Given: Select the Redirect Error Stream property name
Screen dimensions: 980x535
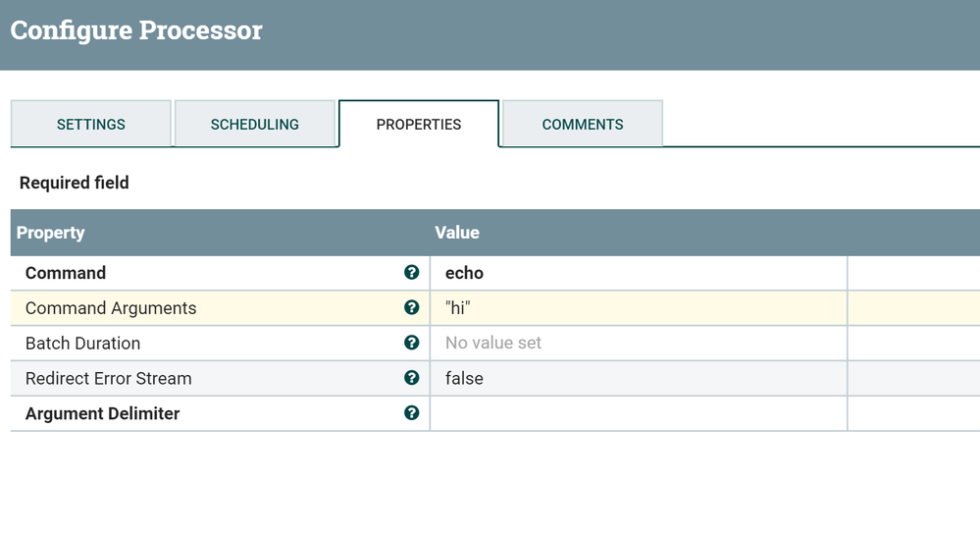Looking at the screenshot, I should [108, 378].
